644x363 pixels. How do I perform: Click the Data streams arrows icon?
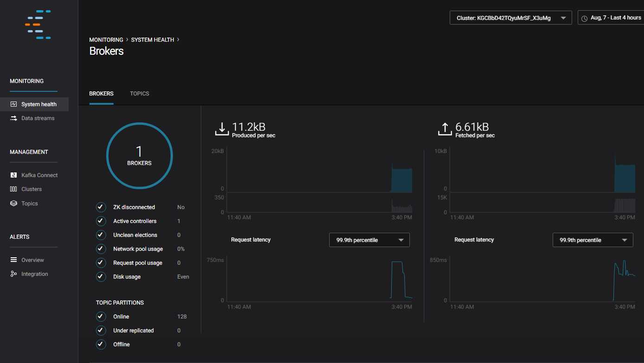pyautogui.click(x=13, y=118)
